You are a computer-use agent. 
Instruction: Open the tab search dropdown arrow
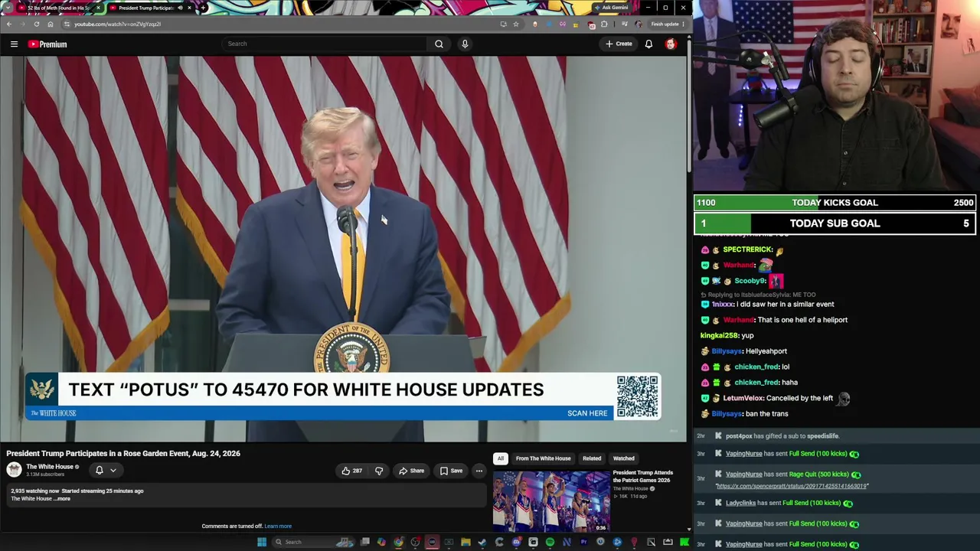pos(8,8)
